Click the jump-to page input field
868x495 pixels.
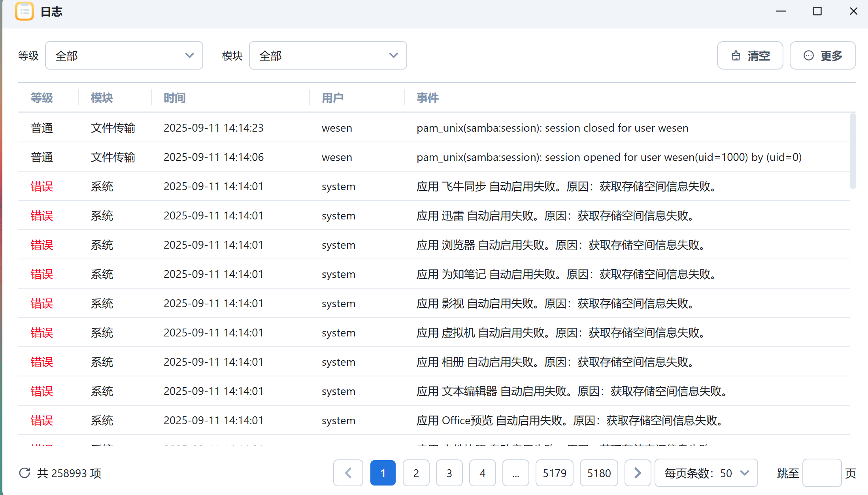pos(822,473)
